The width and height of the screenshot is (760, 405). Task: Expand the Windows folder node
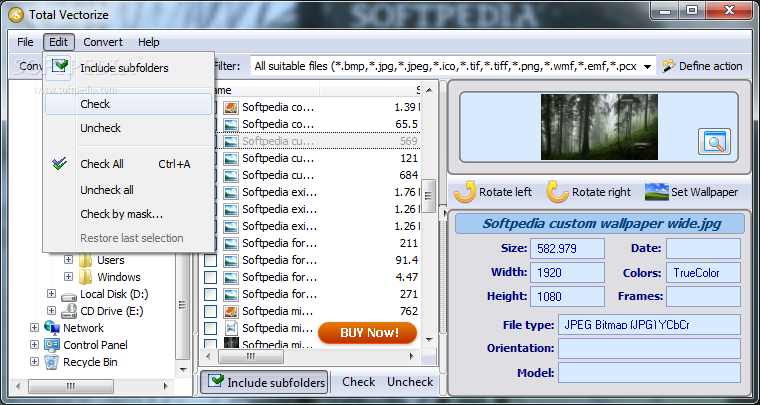(x=68, y=277)
